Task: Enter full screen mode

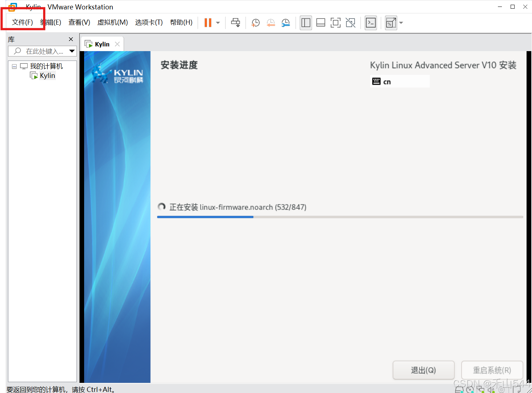Action: [x=335, y=22]
